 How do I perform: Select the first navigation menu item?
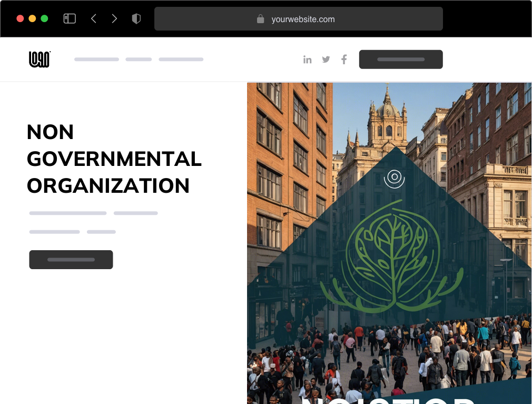[96, 60]
